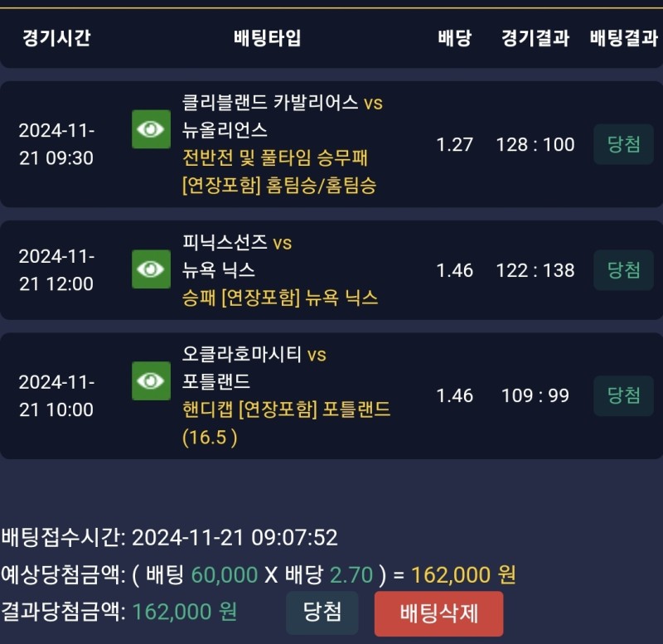Click the 당첨 button beside 결과당첨금액
Viewport: 663px width, 644px height.
tap(322, 613)
